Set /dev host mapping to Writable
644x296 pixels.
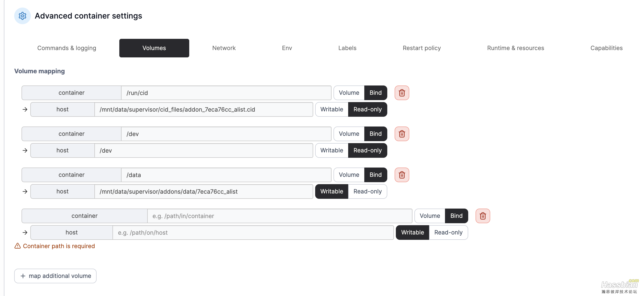tap(331, 150)
